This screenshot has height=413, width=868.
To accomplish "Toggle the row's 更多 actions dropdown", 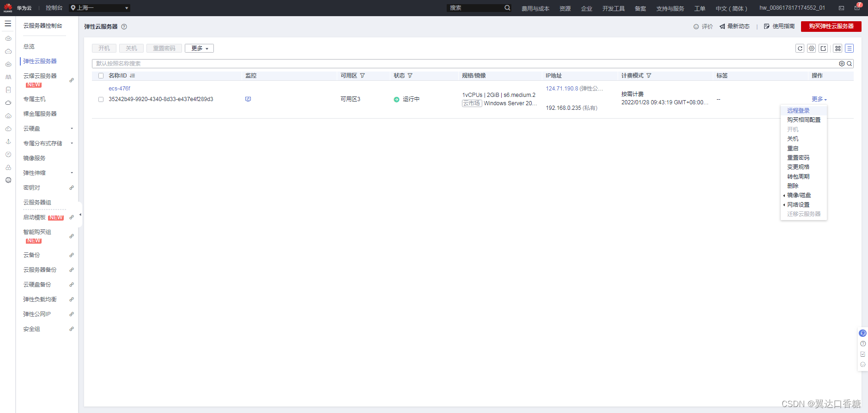I will click(x=819, y=99).
